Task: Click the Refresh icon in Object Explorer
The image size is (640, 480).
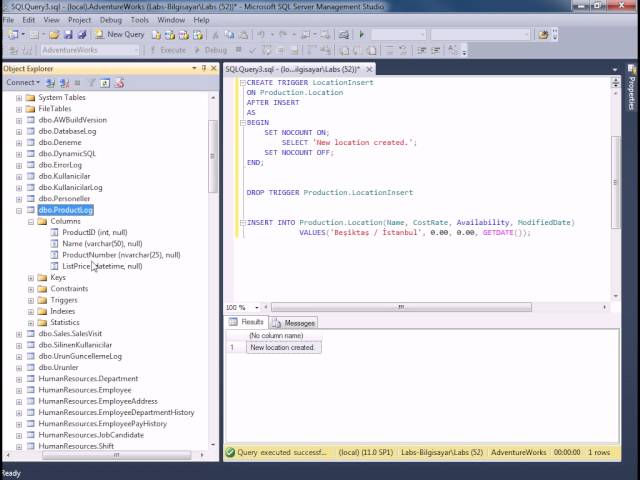Action: click(105, 83)
